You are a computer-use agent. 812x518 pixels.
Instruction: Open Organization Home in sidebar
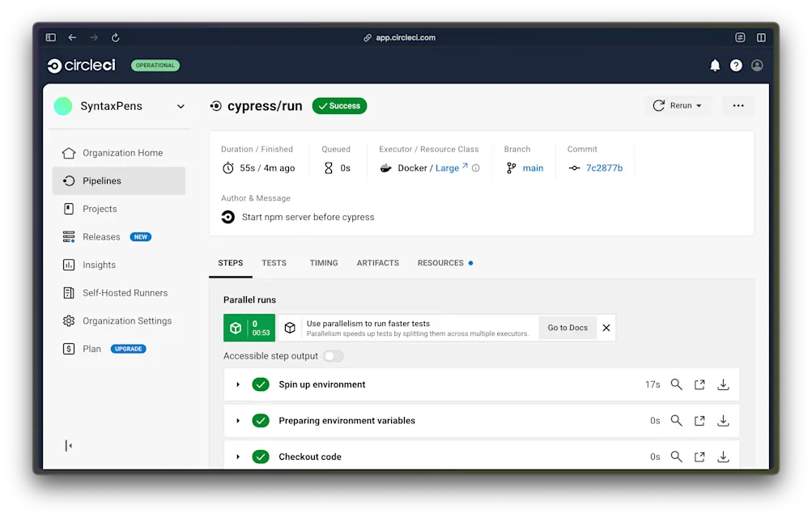click(119, 153)
